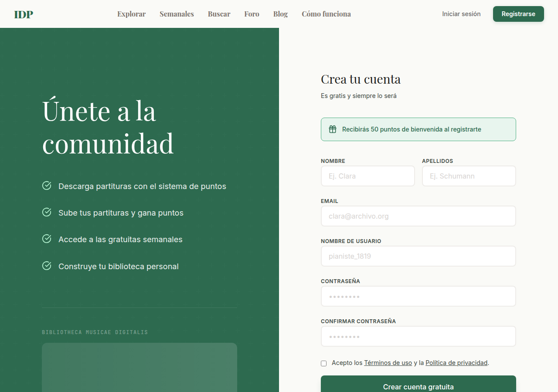Click the IDP logo

(24, 14)
